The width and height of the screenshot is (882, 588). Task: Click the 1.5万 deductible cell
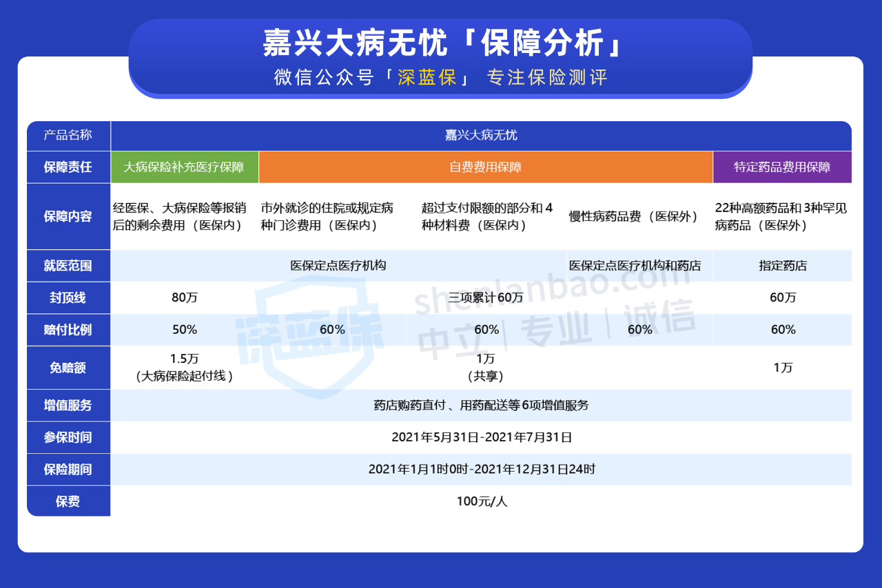point(184,359)
